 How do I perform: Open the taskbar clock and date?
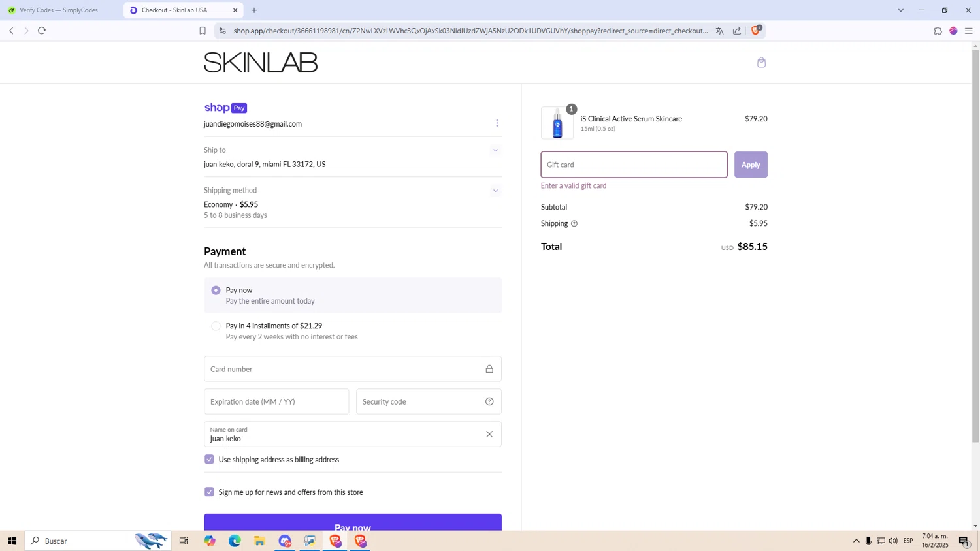(935, 541)
